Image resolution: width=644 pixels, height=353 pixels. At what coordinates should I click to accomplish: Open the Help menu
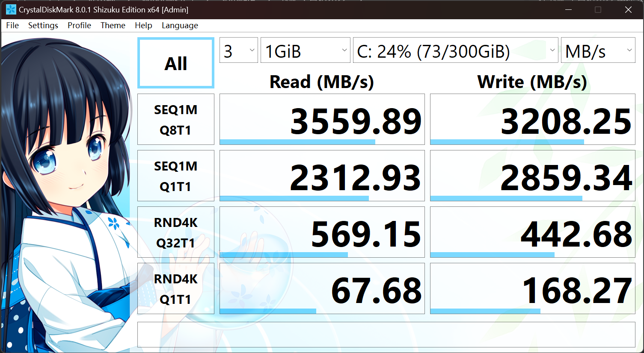pos(143,26)
